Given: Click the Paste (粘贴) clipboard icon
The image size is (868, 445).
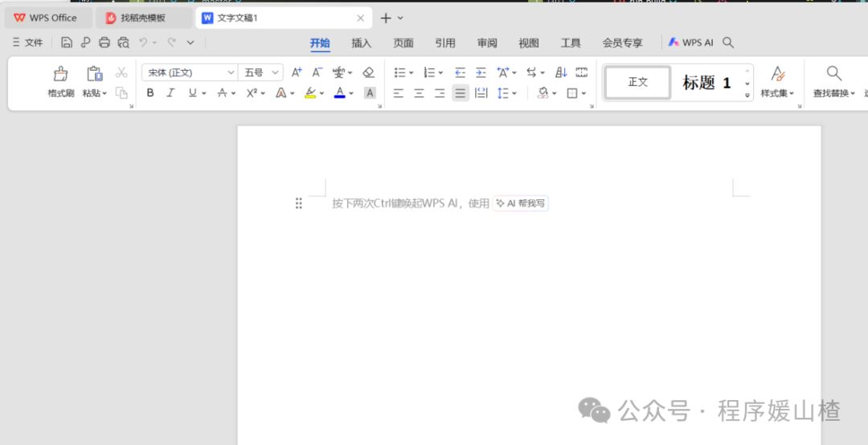Looking at the screenshot, I should click(x=95, y=74).
